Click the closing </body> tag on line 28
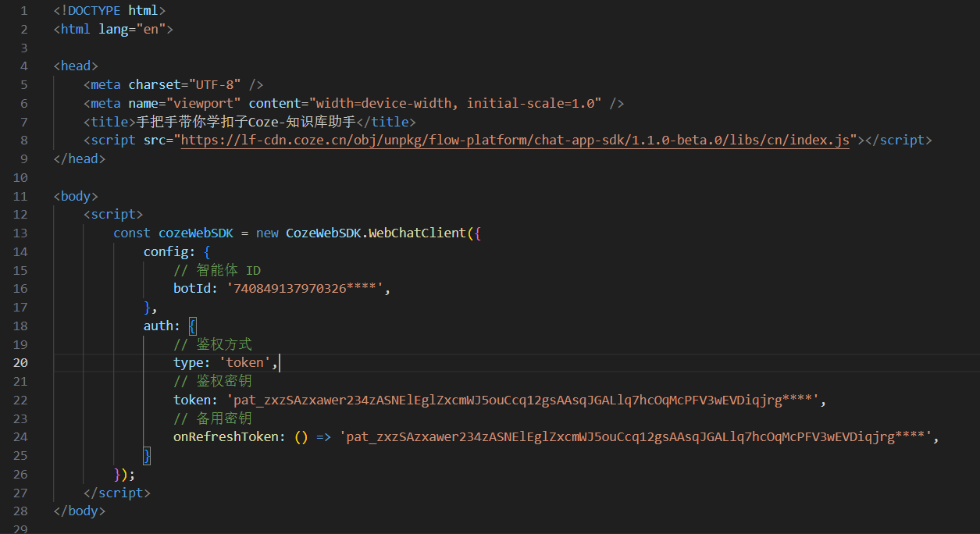 (x=80, y=511)
